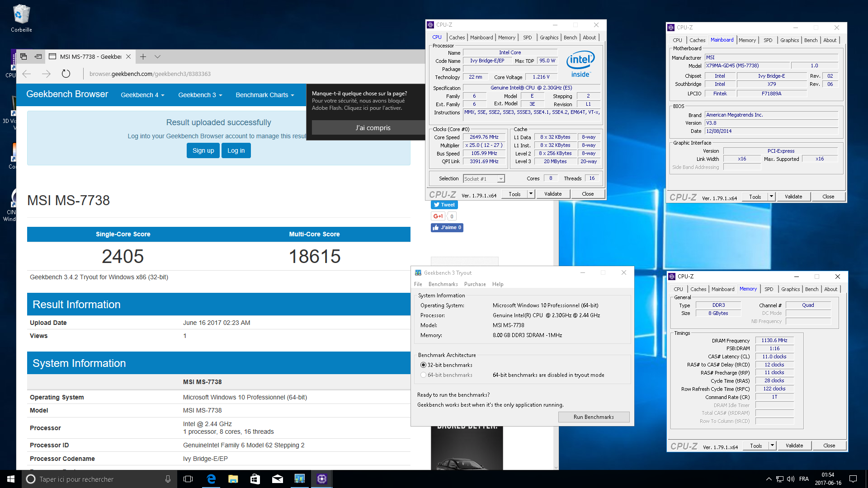This screenshot has width=868, height=488.
Task: Open Microsoft Store from the taskbar
Action: click(x=255, y=479)
